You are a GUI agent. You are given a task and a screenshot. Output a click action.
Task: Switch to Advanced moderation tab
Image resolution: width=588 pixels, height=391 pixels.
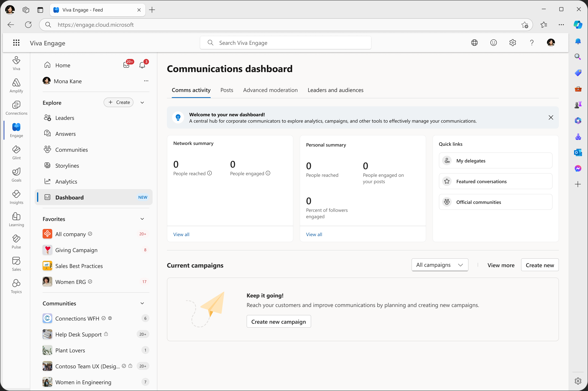point(270,90)
